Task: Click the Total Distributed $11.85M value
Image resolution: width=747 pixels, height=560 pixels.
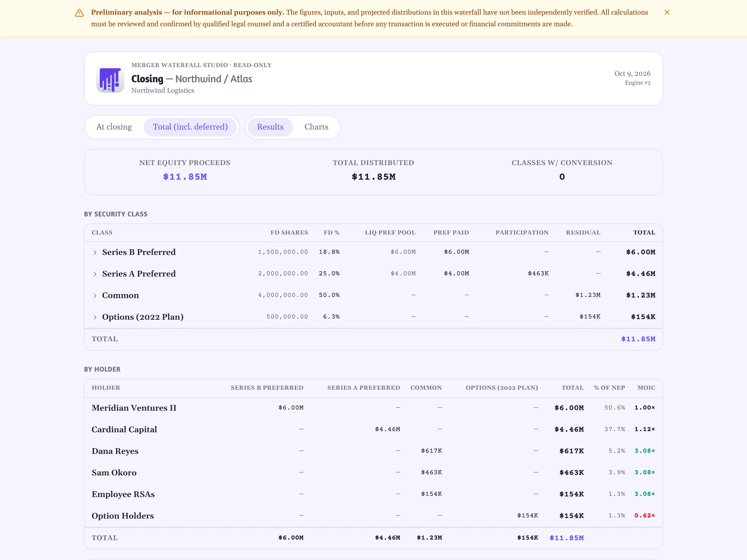Action: click(373, 177)
